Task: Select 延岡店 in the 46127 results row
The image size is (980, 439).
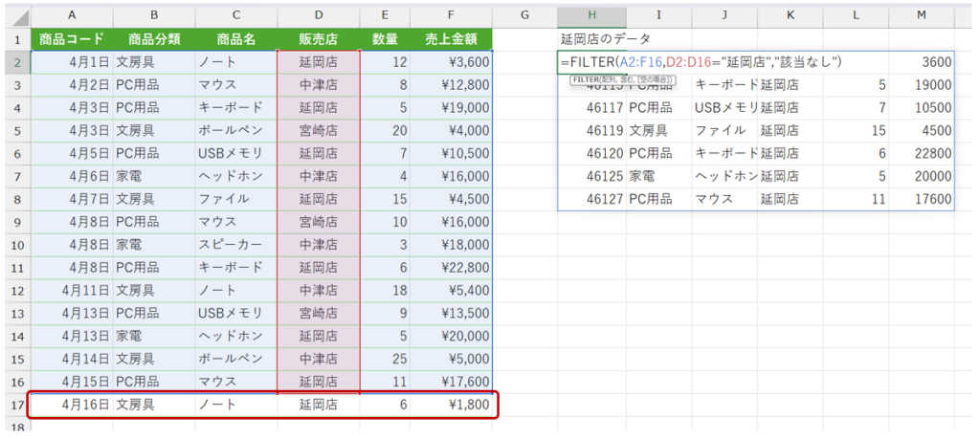Action: point(790,199)
